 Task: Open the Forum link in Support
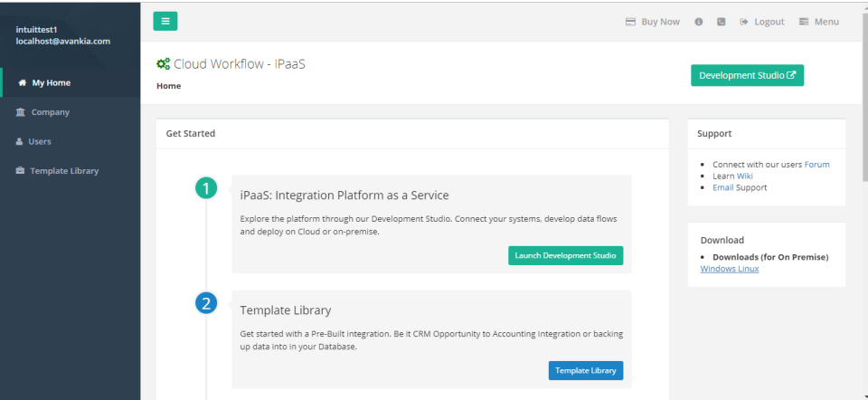[816, 164]
